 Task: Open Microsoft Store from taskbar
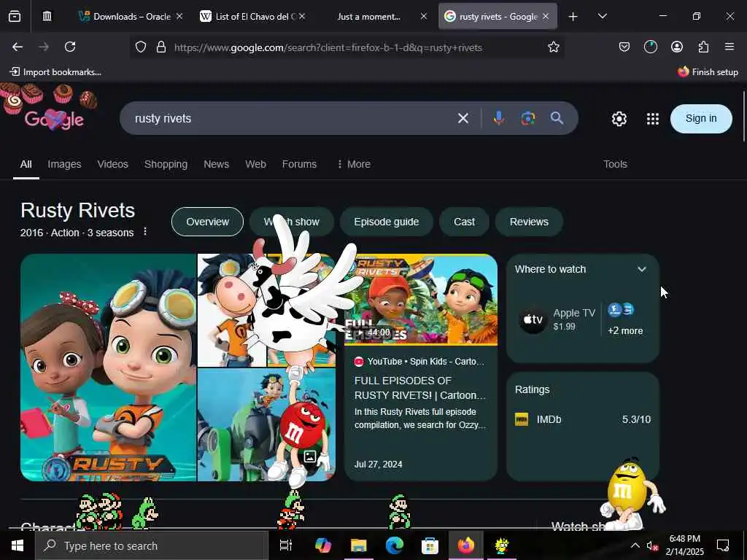point(430,545)
